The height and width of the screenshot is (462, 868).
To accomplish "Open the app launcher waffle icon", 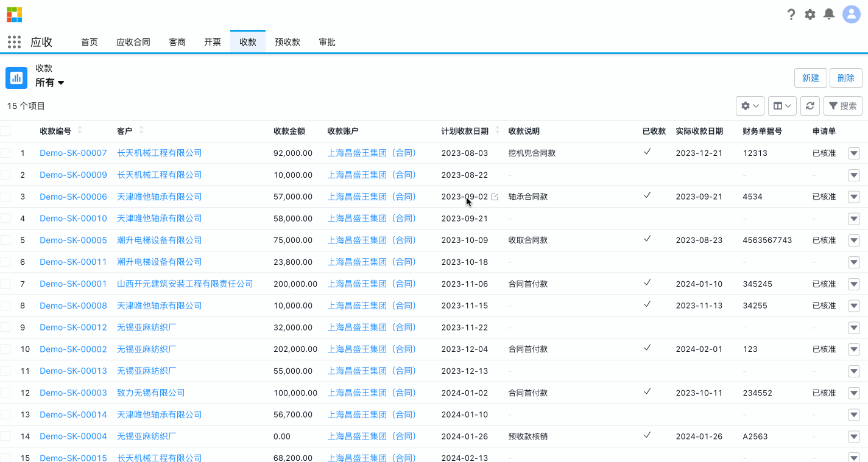I will pyautogui.click(x=13, y=41).
